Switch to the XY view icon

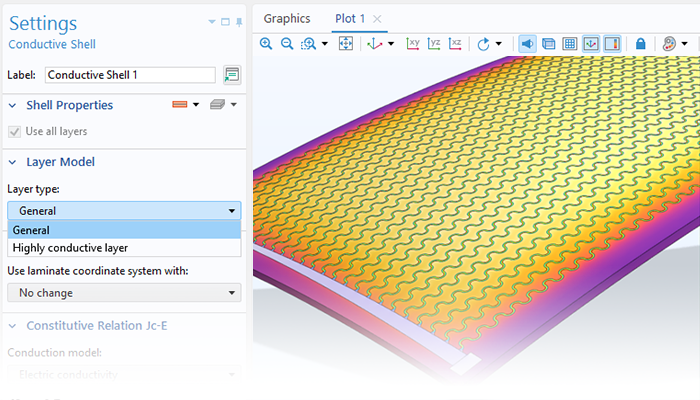[413, 44]
